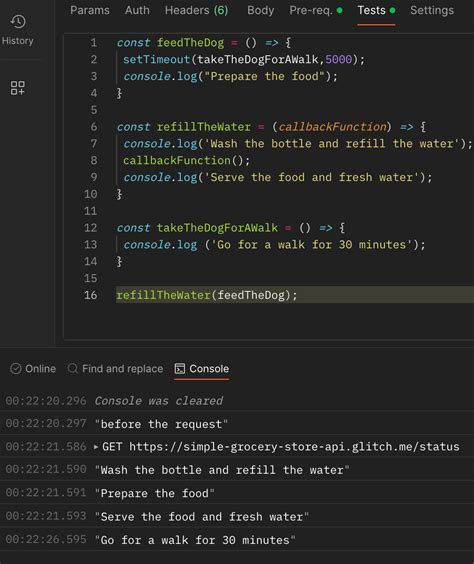Click callbackFunction() call on line 8
Viewport: 474px width, 564px height.
point(186,160)
